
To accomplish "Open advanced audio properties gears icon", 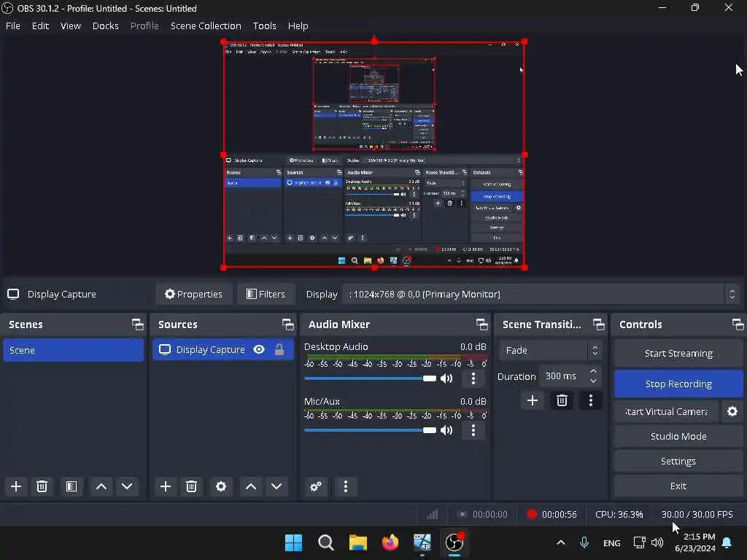I will tap(316, 486).
